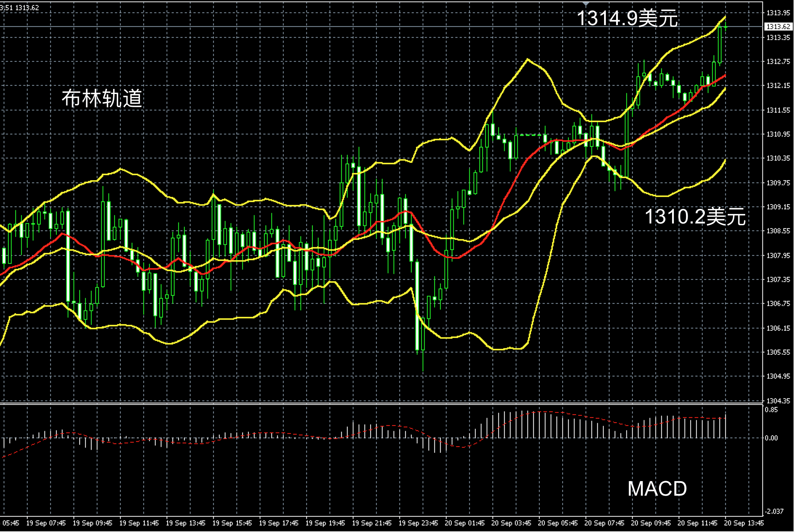Click the OHLC price text at top-left

[x=20, y=7]
